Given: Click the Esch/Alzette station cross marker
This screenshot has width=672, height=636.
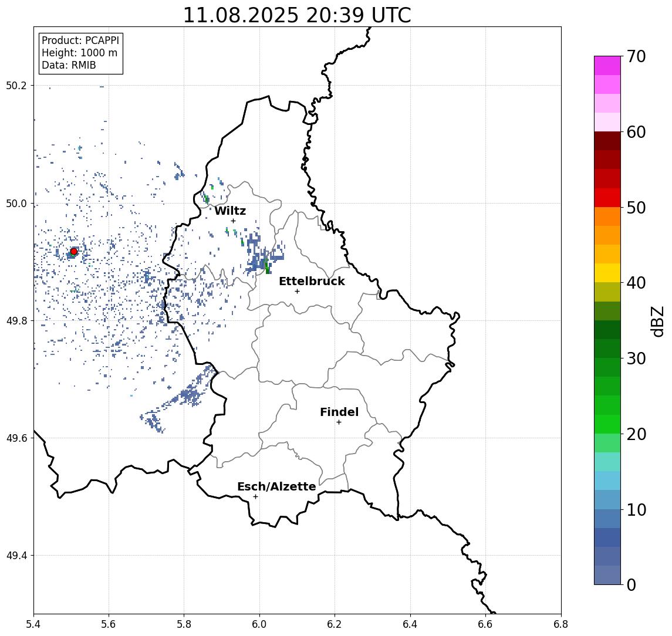Looking at the screenshot, I should (x=255, y=497).
